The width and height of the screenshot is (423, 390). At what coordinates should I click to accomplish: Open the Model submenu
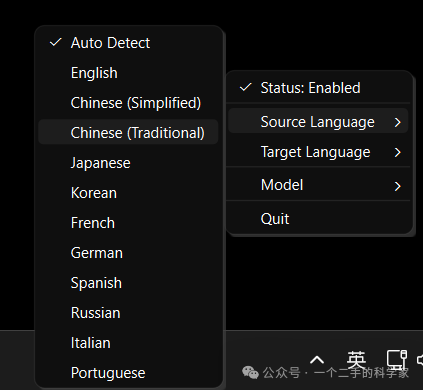click(x=318, y=185)
